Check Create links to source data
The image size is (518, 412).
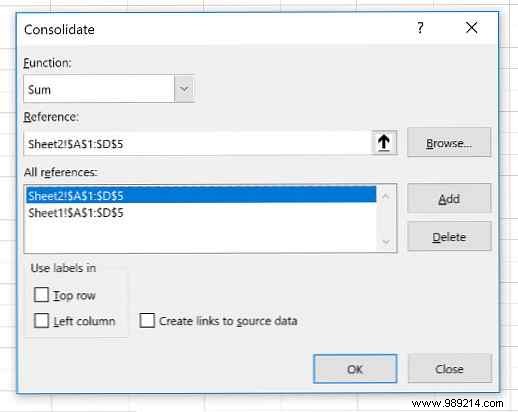point(147,320)
